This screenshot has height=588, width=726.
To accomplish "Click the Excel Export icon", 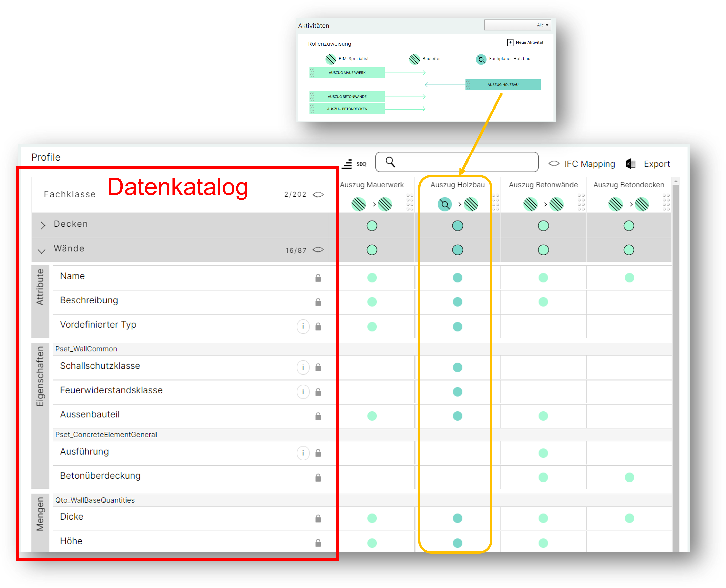I will (x=631, y=164).
